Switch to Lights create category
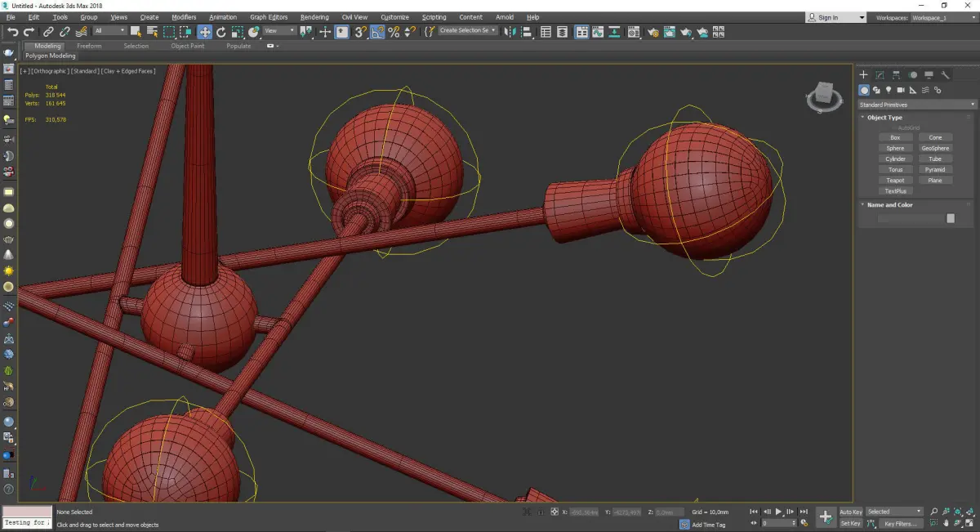The height and width of the screenshot is (532, 980). point(889,90)
